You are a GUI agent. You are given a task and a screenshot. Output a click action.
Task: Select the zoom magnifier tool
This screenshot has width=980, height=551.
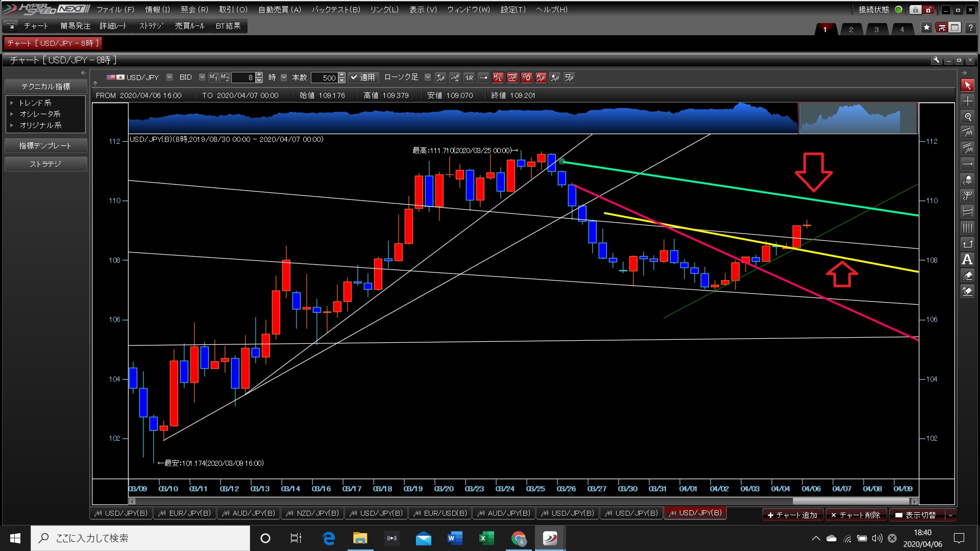pyautogui.click(x=967, y=117)
